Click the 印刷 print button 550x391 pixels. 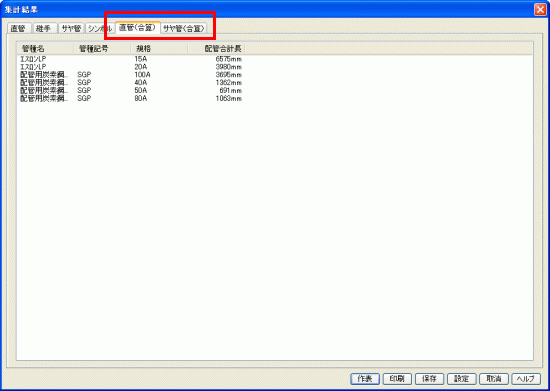397,378
